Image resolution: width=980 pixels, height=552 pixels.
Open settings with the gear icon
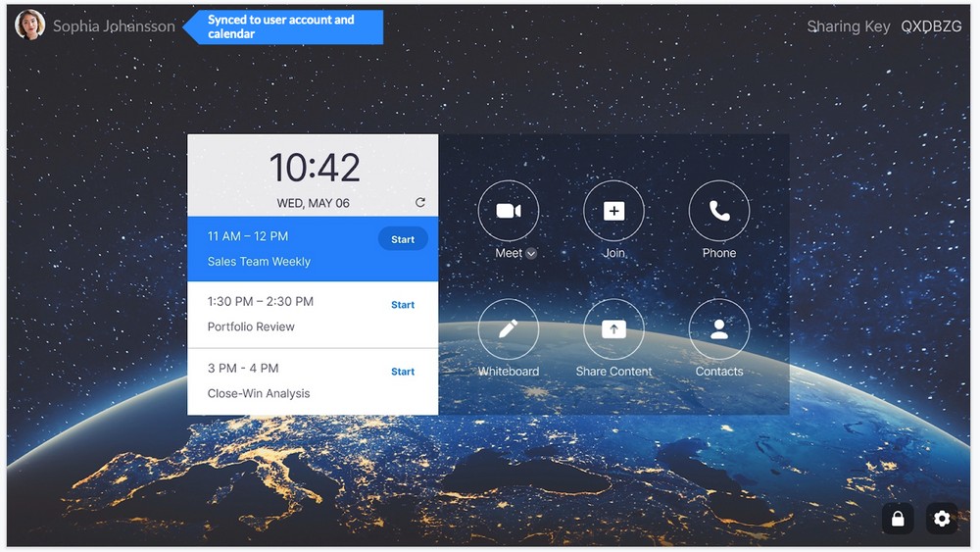click(x=942, y=519)
